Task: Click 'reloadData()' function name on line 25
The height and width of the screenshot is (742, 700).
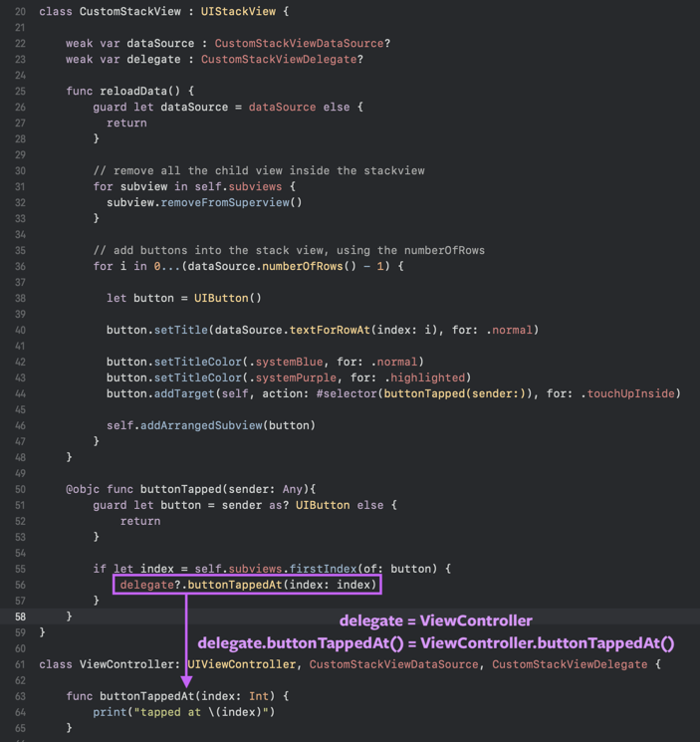Action: (140, 92)
